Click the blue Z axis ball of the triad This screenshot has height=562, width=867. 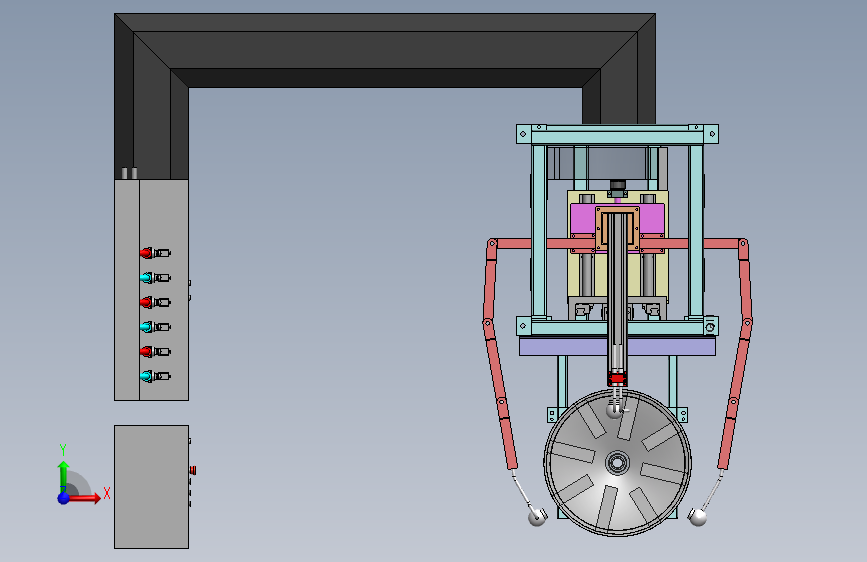(64, 498)
